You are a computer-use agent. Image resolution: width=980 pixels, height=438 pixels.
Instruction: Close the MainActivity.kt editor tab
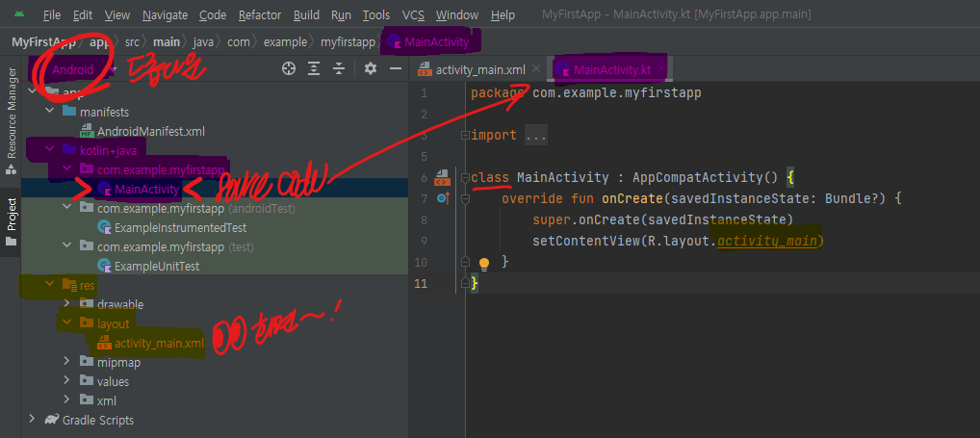[659, 69]
